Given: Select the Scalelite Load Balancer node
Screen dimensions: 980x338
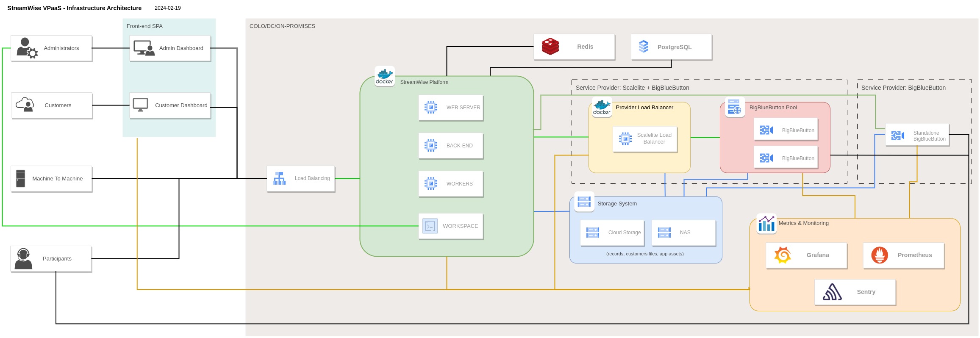Looking at the screenshot, I should click(645, 139).
